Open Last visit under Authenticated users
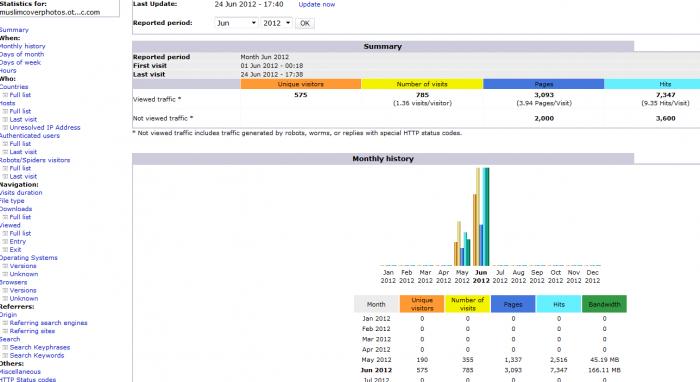Image resolution: width=700 pixels, height=382 pixels. tap(23, 152)
